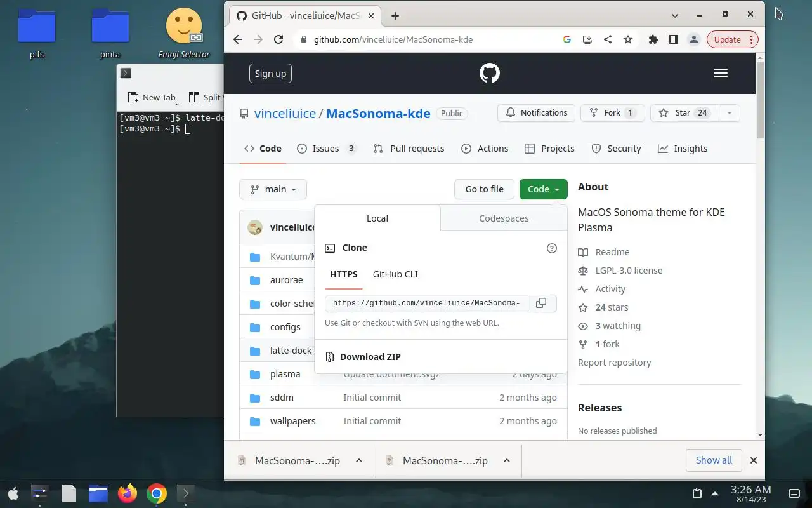Open the Chrome tab search chevron
Screen dimensions: 812x508
[674, 15]
